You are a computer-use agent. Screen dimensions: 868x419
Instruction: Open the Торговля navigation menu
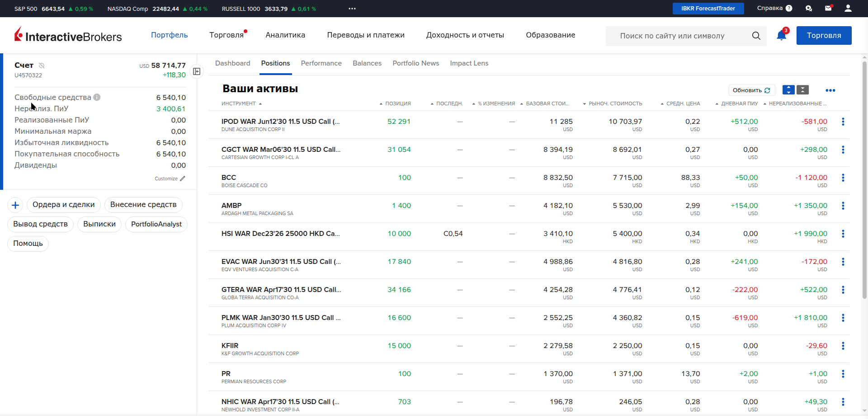(226, 35)
